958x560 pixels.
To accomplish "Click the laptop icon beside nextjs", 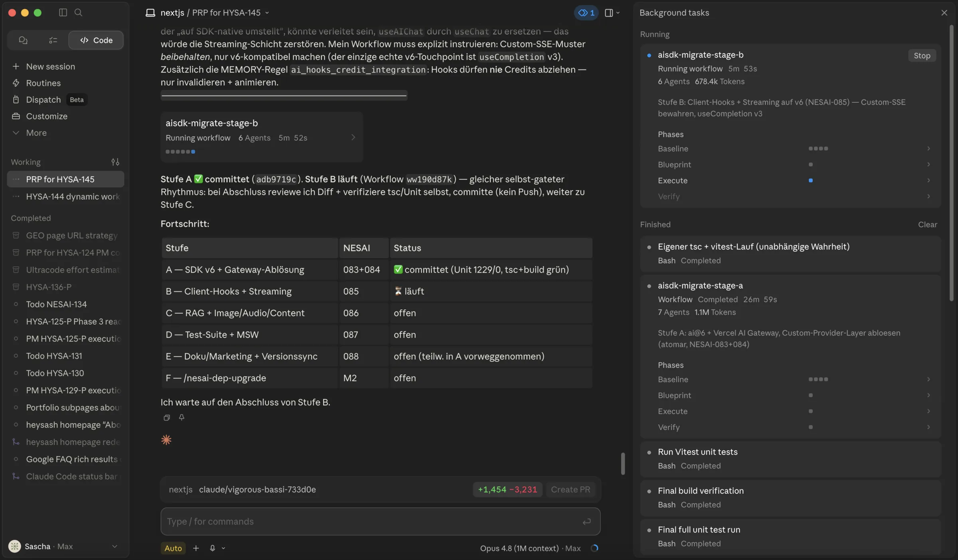I will (x=150, y=13).
